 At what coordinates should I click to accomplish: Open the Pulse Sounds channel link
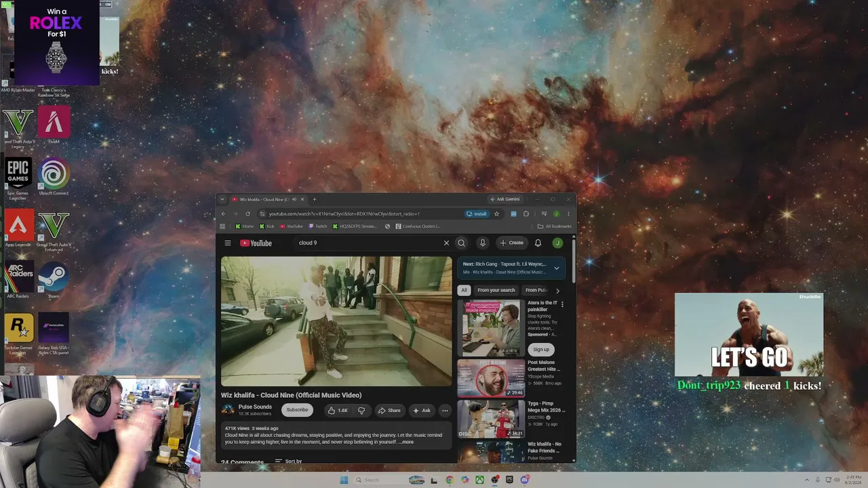(x=255, y=407)
